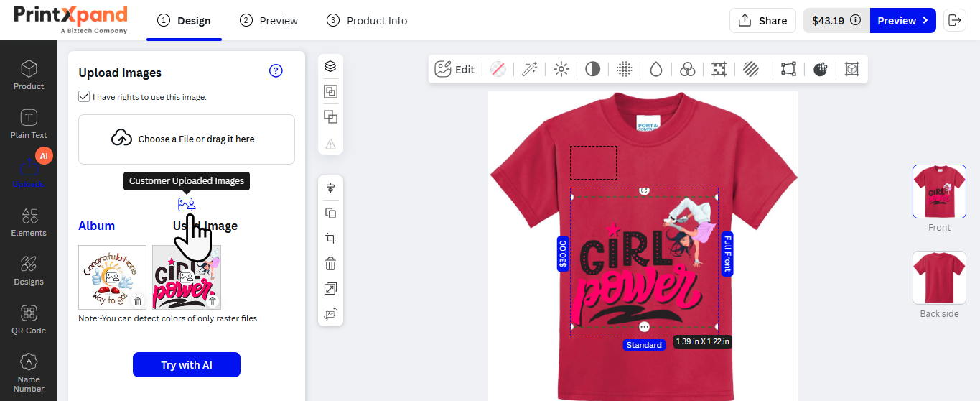Open the QR-Code sidebar tool
Image resolution: width=980 pixels, height=401 pixels.
pos(29,319)
